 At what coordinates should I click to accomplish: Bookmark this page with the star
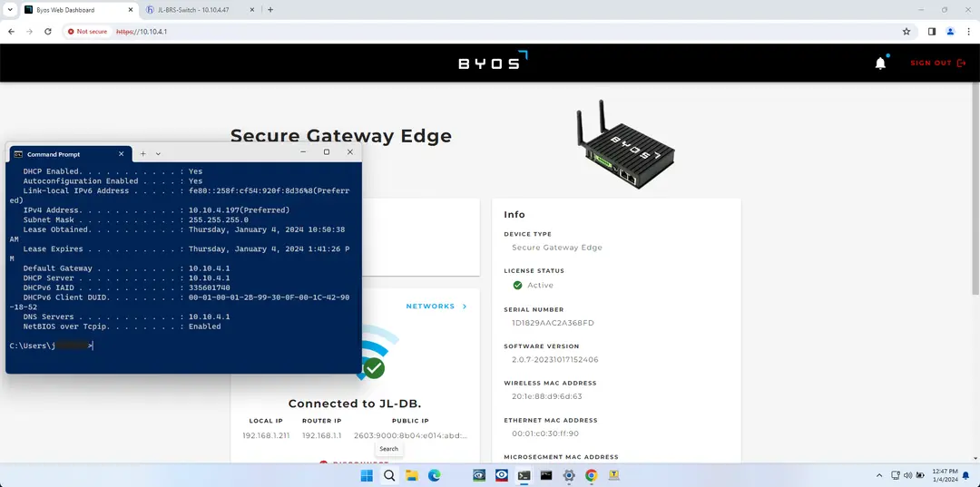906,31
